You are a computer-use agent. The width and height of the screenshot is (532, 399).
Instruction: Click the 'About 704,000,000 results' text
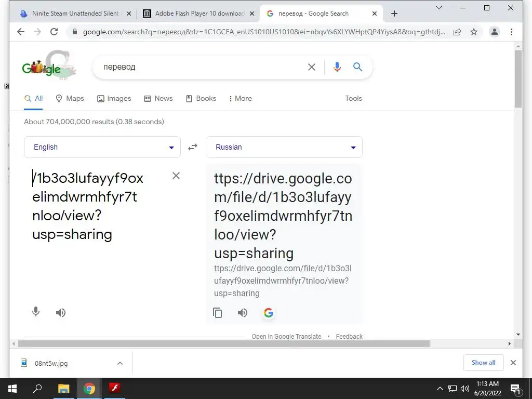[x=94, y=122]
